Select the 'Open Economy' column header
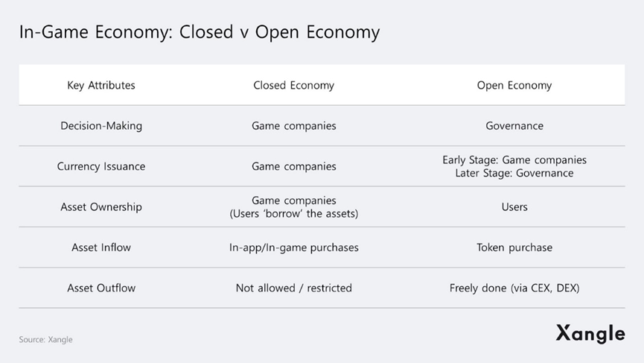Screen dimensions: 644x363 tap(514, 85)
